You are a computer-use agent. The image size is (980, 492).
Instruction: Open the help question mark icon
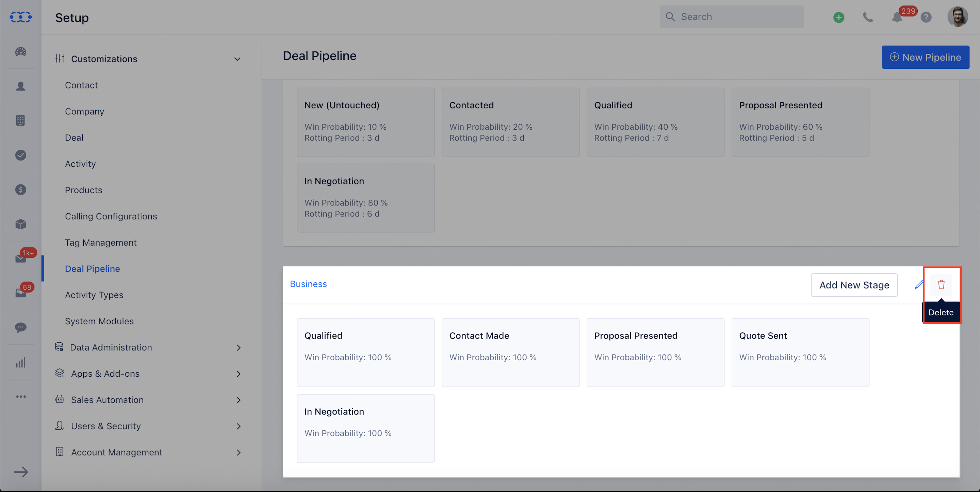click(926, 17)
